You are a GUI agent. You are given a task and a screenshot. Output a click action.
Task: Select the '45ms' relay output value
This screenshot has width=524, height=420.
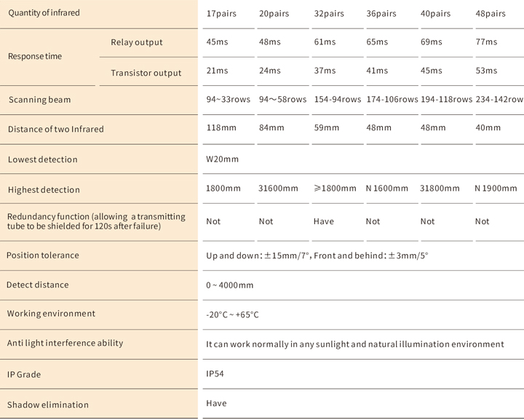click(217, 42)
